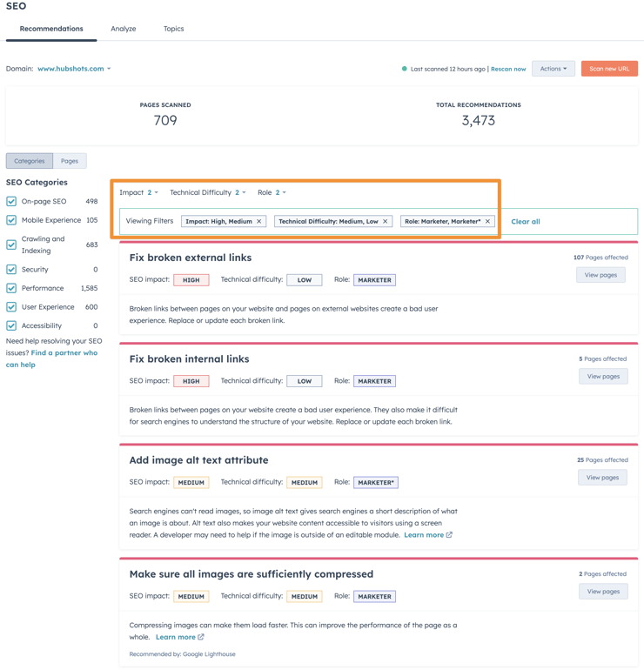Image resolution: width=644 pixels, height=670 pixels.
Task: Click the sufficiently compressed images heading
Action: (252, 574)
